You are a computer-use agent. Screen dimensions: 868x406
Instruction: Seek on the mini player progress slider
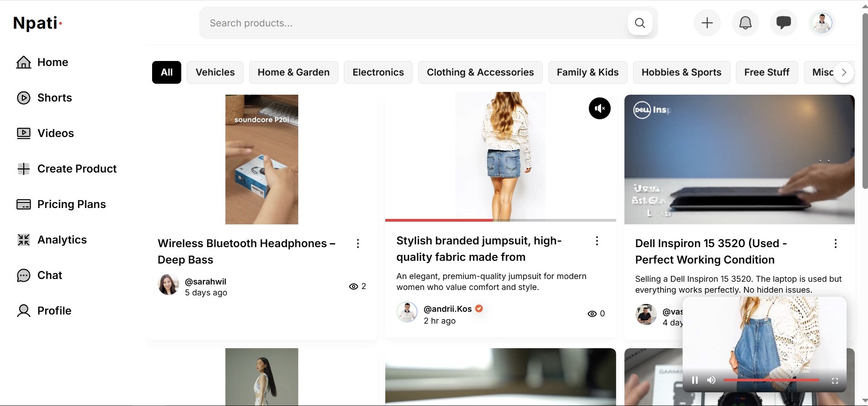pos(771,380)
